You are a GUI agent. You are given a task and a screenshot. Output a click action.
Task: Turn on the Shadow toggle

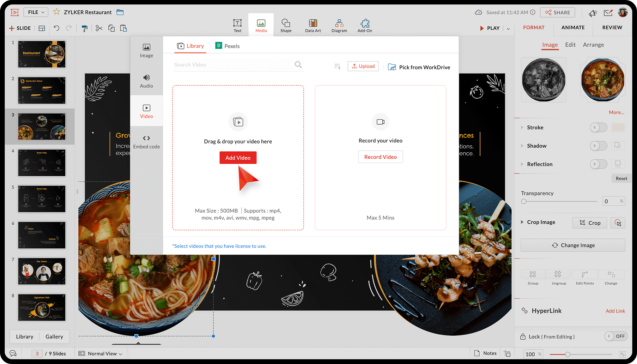(x=598, y=146)
